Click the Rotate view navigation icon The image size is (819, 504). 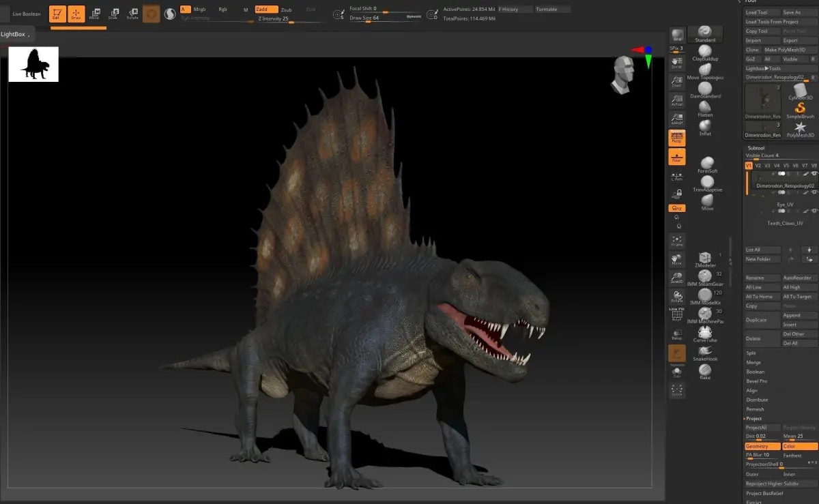point(677,297)
